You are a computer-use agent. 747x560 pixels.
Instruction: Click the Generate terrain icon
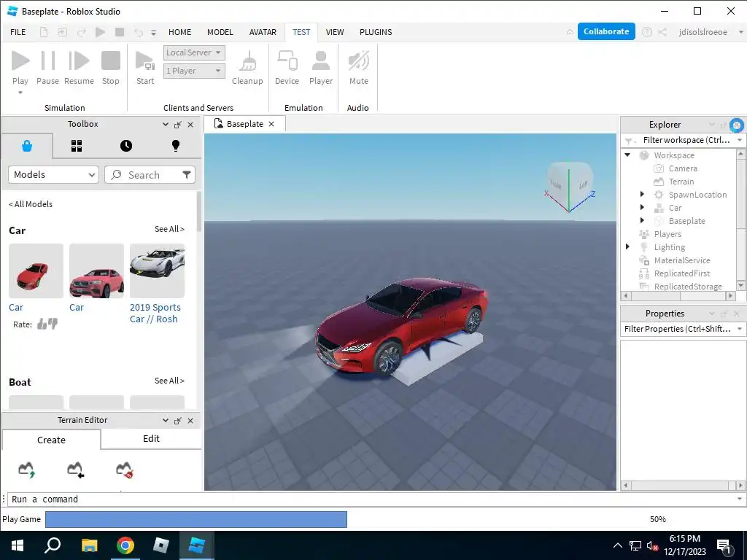tap(27, 470)
